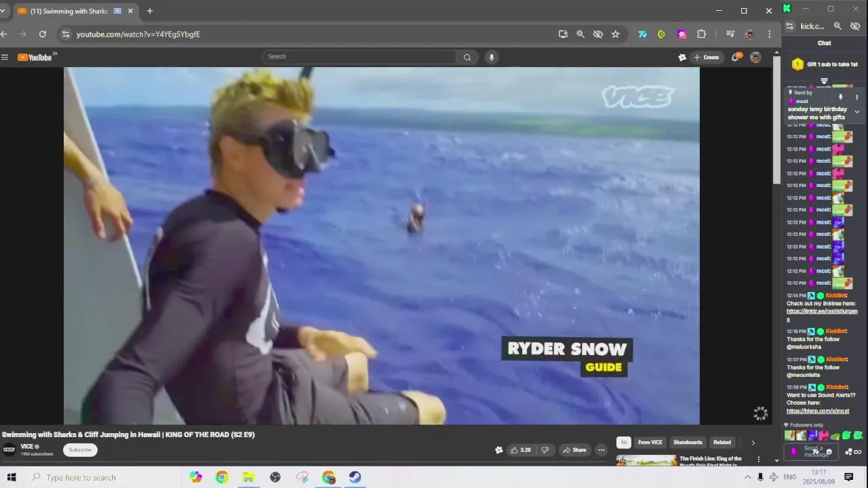Start voice search with microphone icon

click(492, 58)
